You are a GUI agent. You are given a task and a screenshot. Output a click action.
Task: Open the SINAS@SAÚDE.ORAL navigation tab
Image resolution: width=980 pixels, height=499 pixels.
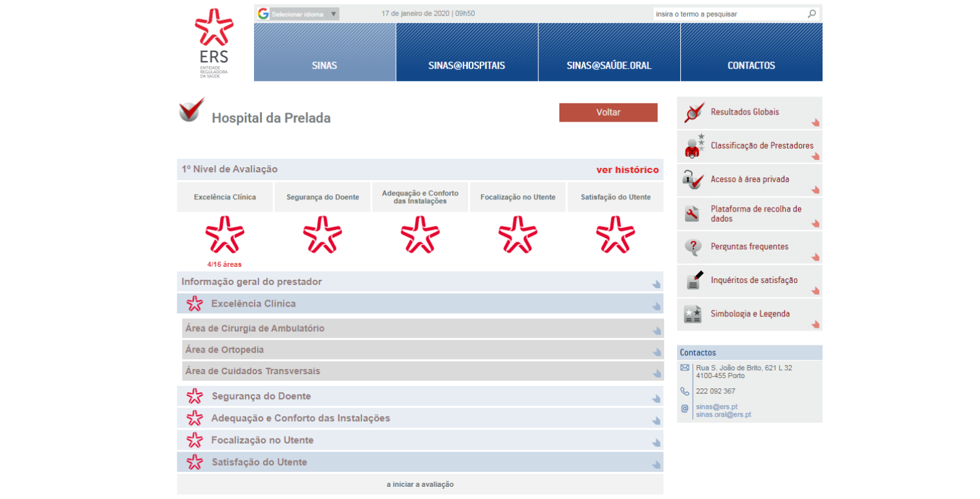[609, 52]
